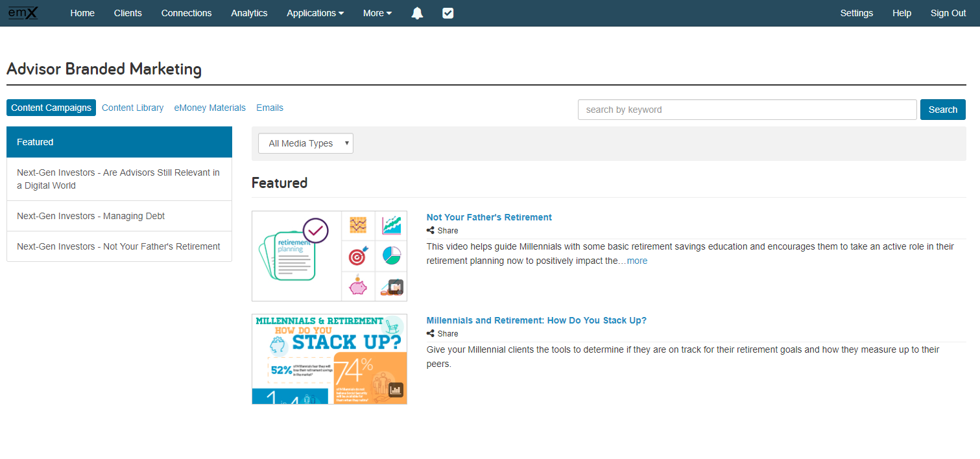Sign Out of the application
This screenshot has width=980, height=459.
pos(948,13)
